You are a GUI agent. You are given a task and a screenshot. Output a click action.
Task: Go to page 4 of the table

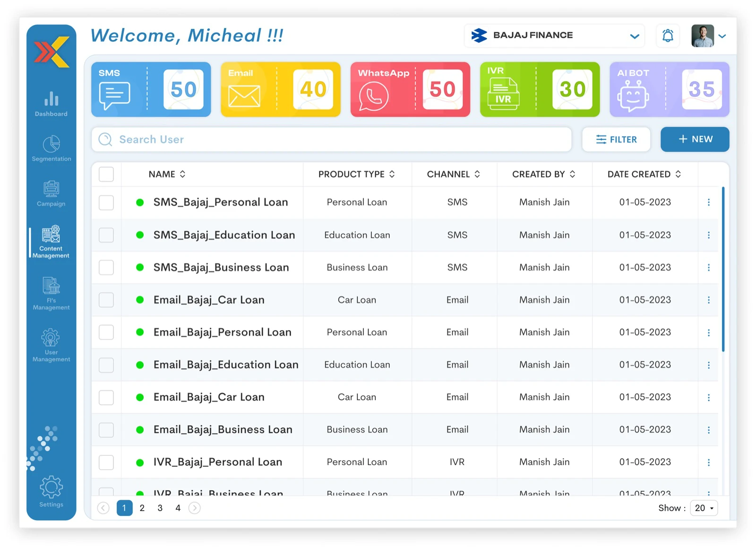178,508
